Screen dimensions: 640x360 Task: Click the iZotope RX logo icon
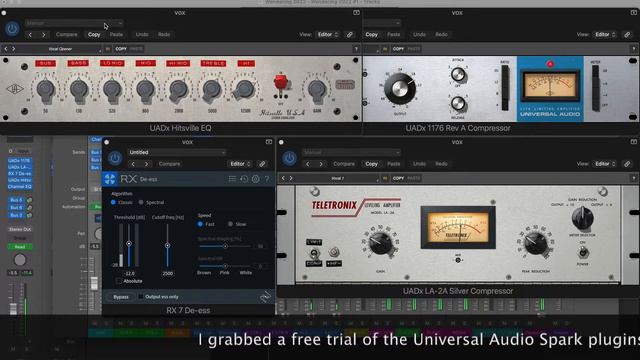[x=110, y=179]
